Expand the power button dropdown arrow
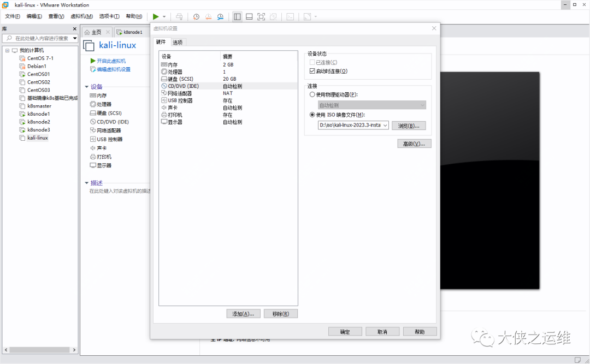This screenshot has width=590, height=364. [164, 16]
